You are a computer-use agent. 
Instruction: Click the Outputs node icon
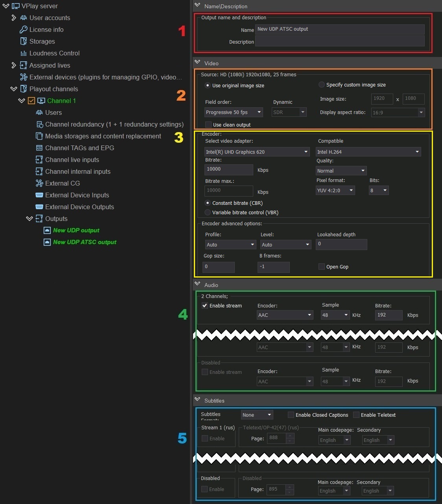[39, 219]
